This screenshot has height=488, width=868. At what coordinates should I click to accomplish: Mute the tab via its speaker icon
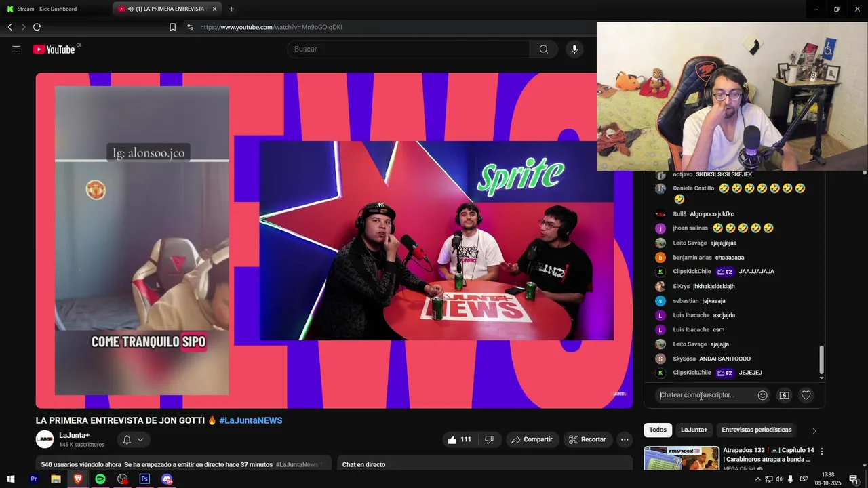pyautogui.click(x=130, y=9)
